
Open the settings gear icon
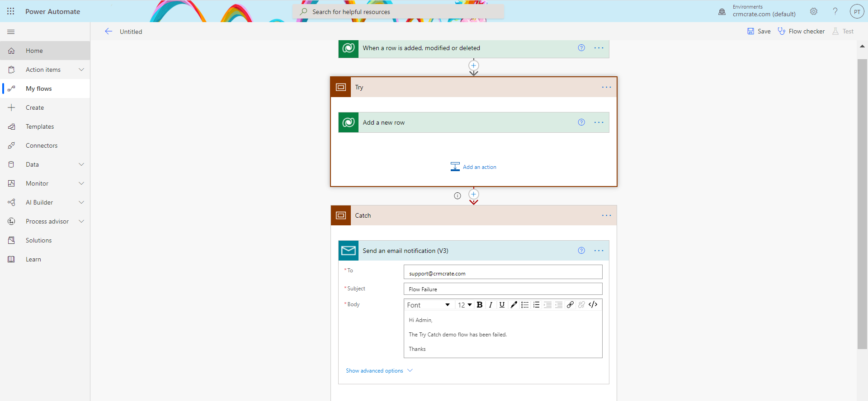(x=814, y=11)
